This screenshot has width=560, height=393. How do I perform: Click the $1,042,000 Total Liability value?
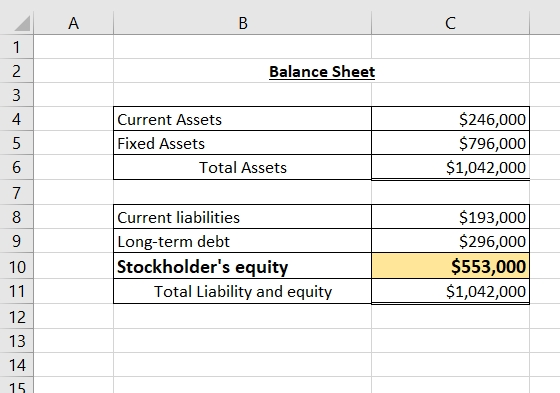click(x=450, y=292)
